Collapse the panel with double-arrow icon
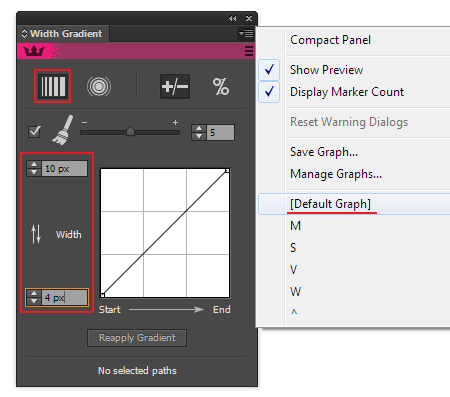The height and width of the screenshot is (397, 450). point(233,19)
